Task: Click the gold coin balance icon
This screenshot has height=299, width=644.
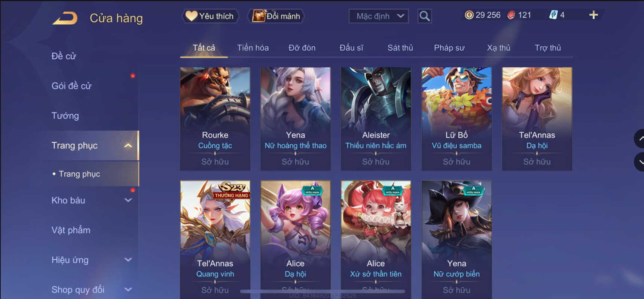Action: point(469,15)
